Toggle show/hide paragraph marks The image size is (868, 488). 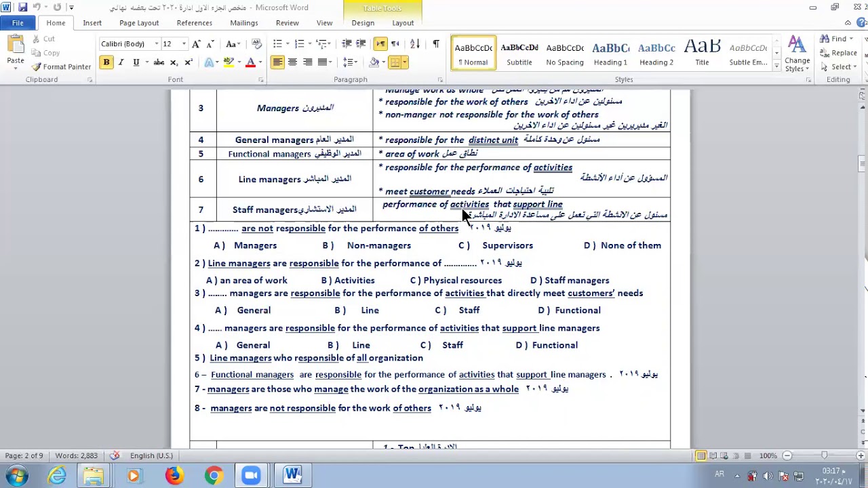point(436,44)
